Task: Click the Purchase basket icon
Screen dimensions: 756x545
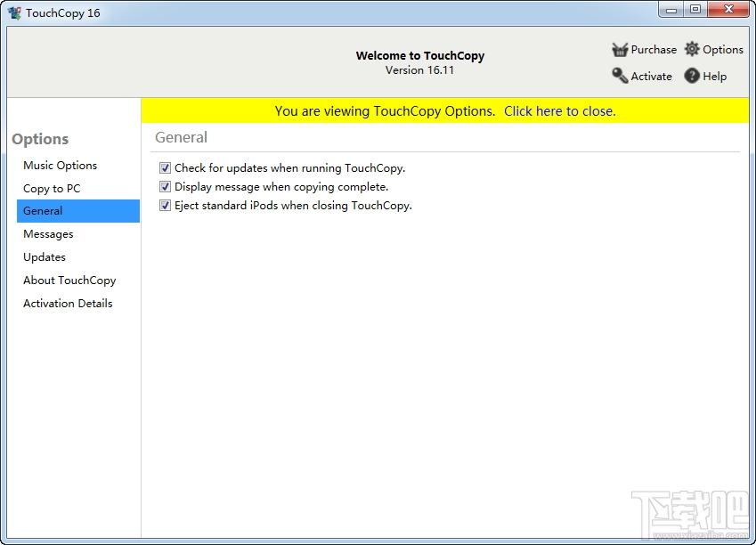Action: (x=620, y=50)
